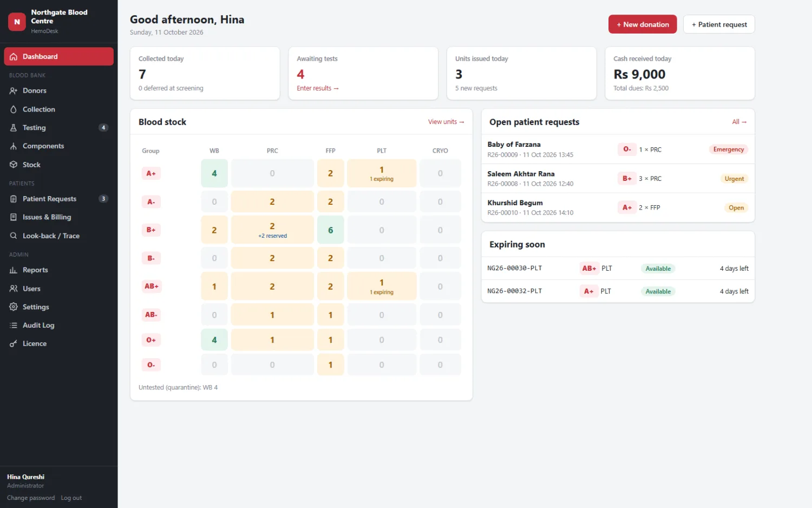Click the All link in Open patient requests
The image size is (812, 508).
(739, 122)
